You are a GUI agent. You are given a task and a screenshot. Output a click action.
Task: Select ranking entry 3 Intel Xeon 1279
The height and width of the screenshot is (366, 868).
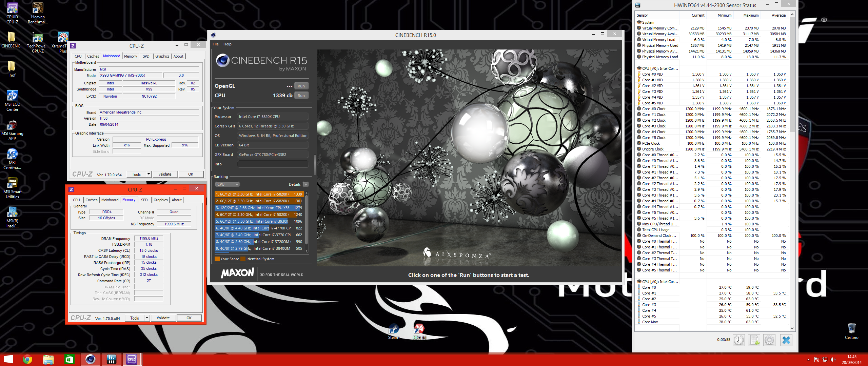[259, 208]
